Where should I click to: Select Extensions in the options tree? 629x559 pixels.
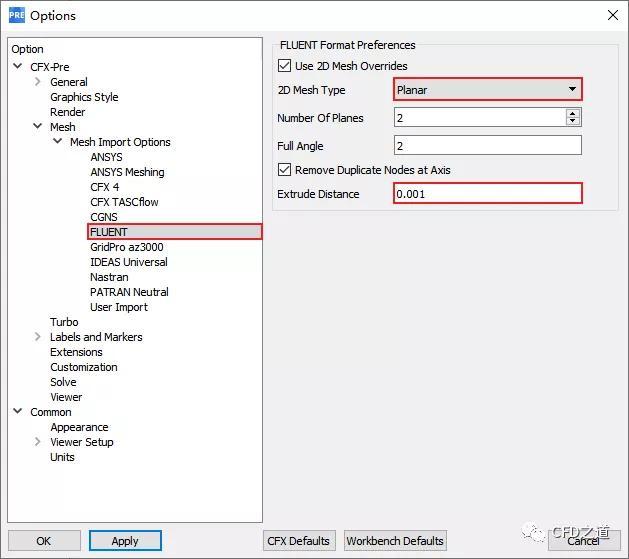click(76, 352)
